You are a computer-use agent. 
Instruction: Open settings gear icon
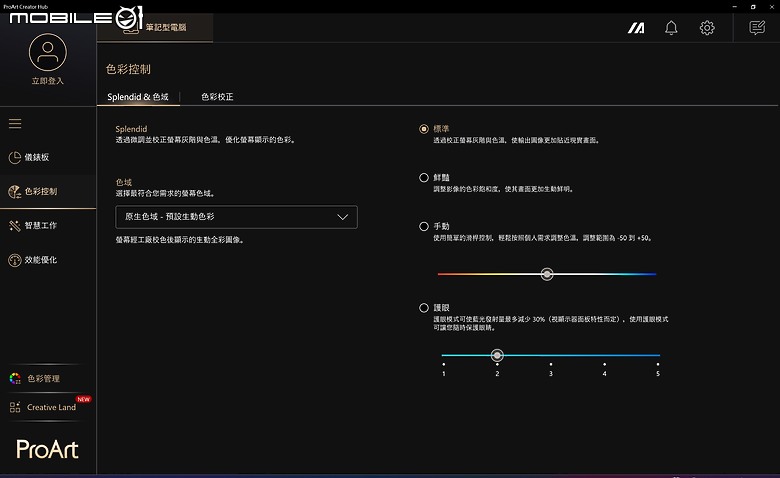click(707, 28)
